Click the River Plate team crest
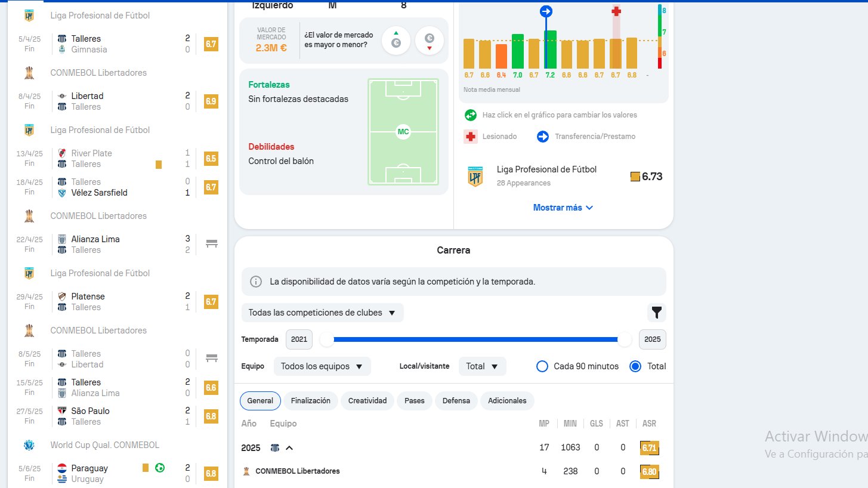The width and height of the screenshot is (868, 488). tap(61, 153)
